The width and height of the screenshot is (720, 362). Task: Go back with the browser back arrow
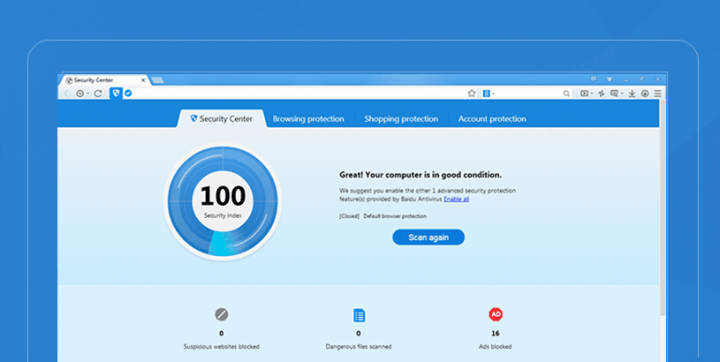coord(66,94)
